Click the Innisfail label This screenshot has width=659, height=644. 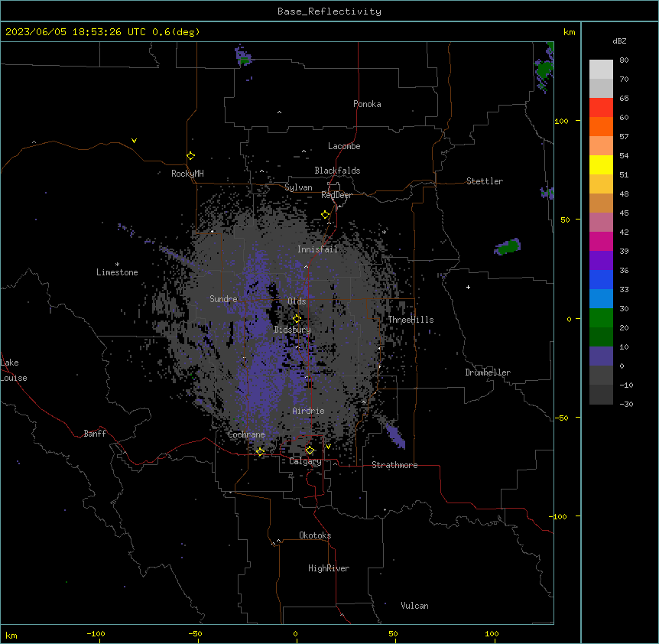317,249
